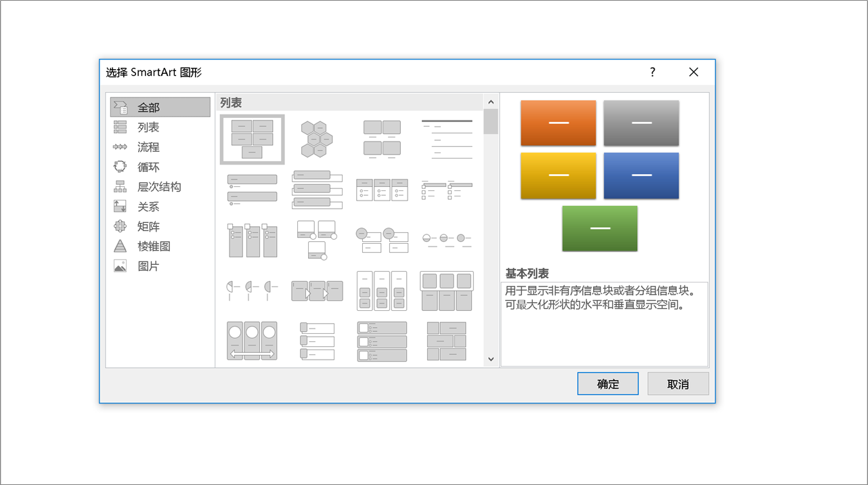The image size is (868, 485).
Task: Choose the continuous picture list with arrow
Action: point(253,341)
